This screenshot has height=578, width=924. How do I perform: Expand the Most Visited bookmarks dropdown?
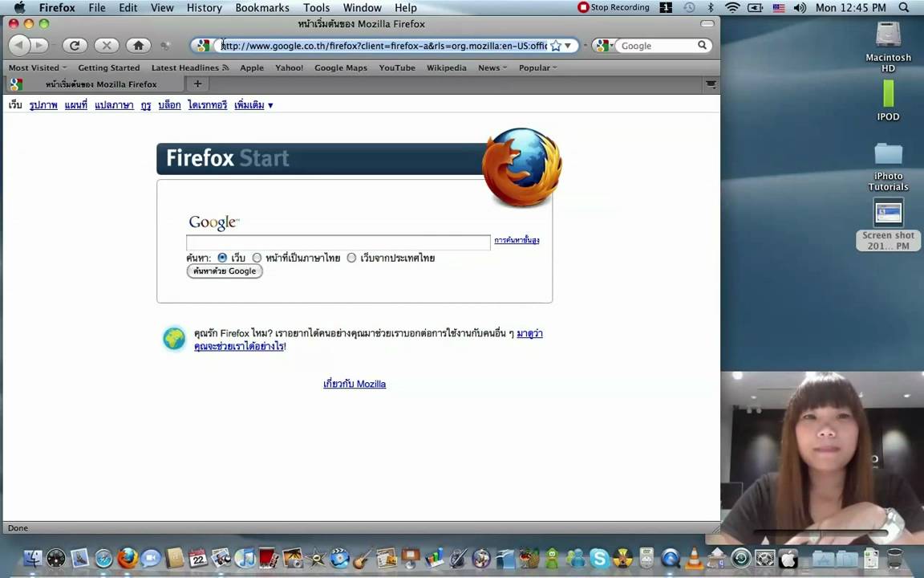(x=38, y=67)
